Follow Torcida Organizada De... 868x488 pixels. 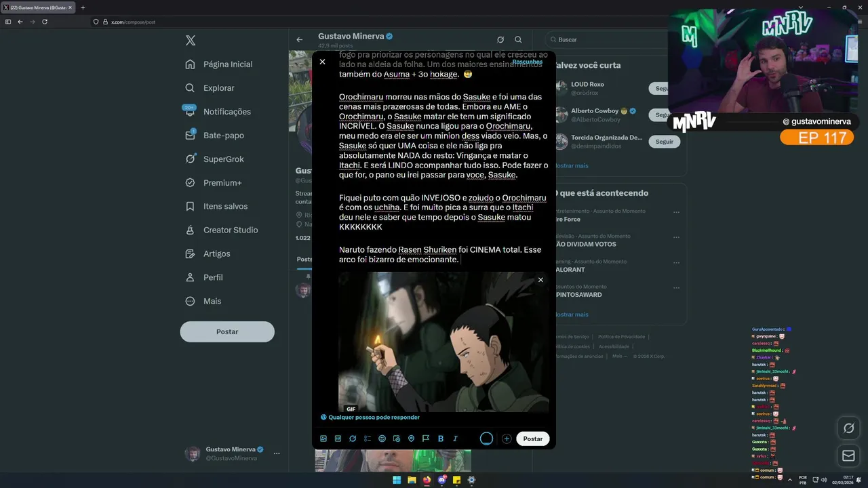coord(665,142)
